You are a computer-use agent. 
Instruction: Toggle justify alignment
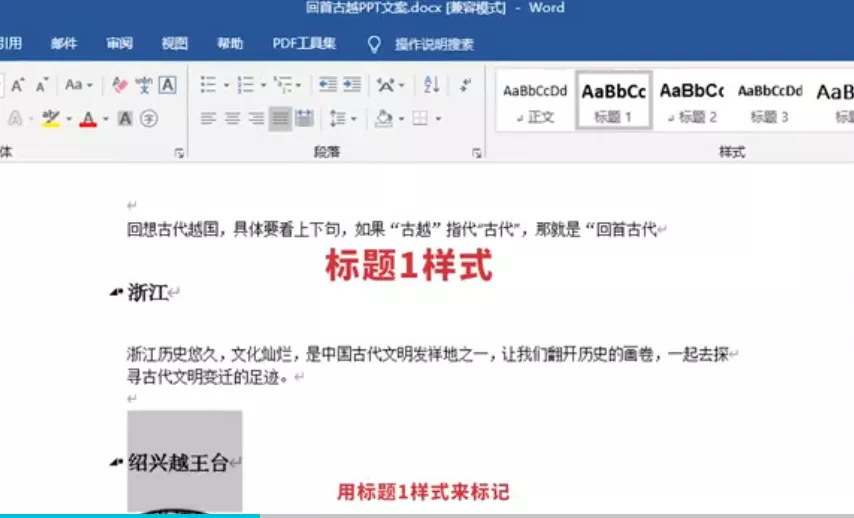[280, 118]
